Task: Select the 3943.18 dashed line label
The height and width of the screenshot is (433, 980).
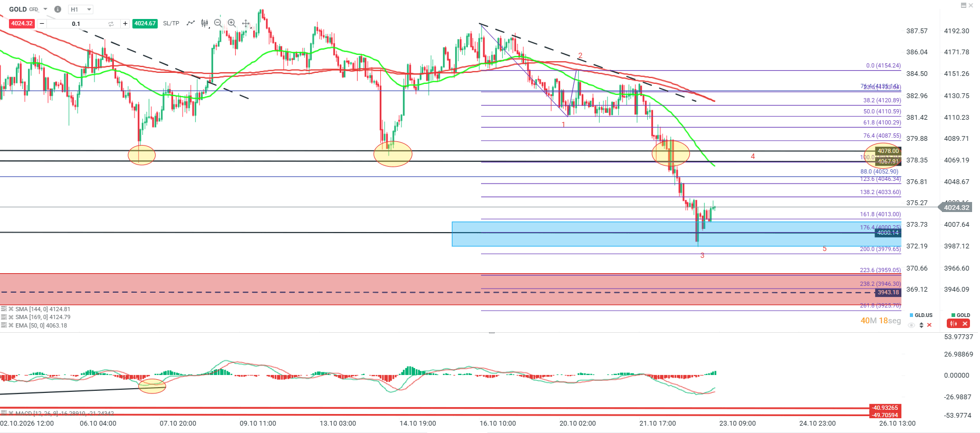Action: (888, 292)
